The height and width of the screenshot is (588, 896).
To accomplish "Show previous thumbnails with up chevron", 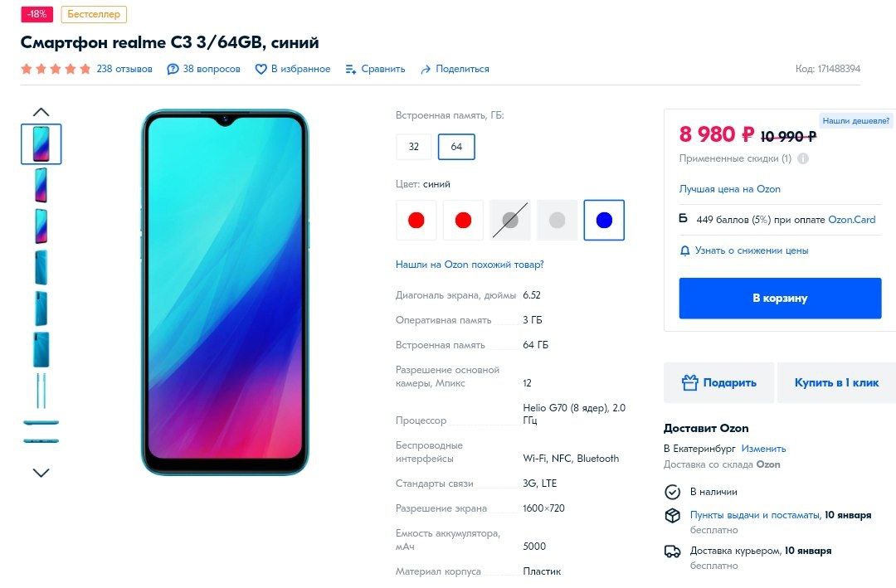I will (41, 112).
